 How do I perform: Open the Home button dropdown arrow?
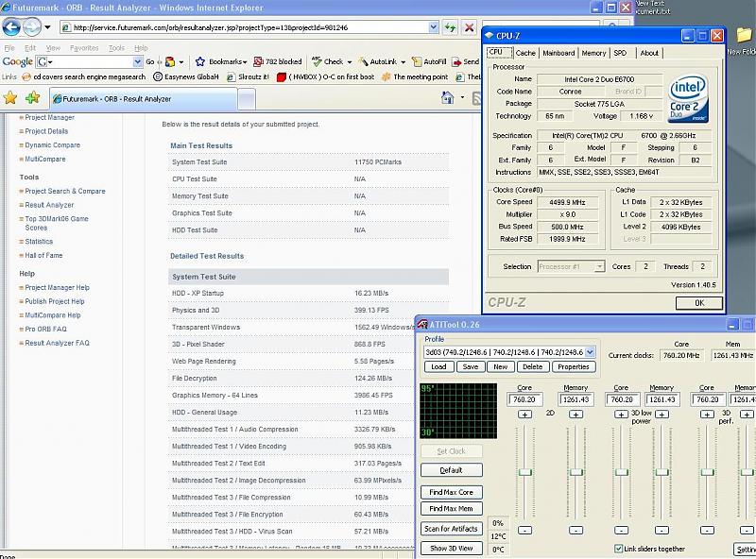[462, 98]
